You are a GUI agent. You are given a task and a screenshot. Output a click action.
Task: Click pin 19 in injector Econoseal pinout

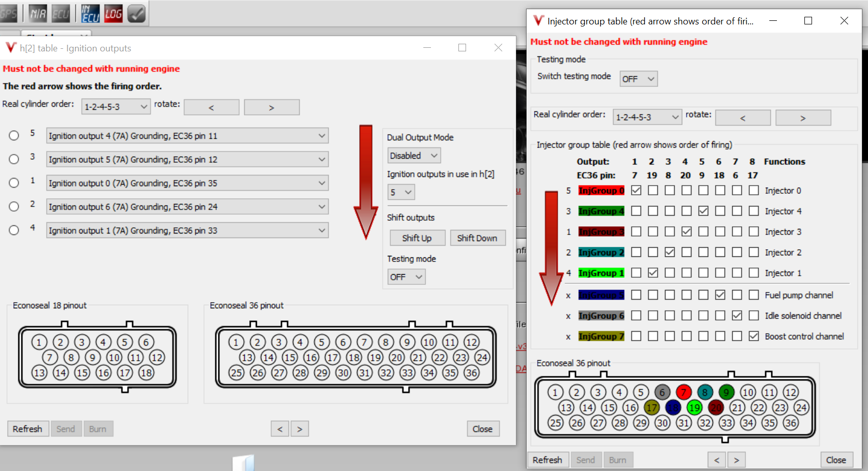[695, 407]
